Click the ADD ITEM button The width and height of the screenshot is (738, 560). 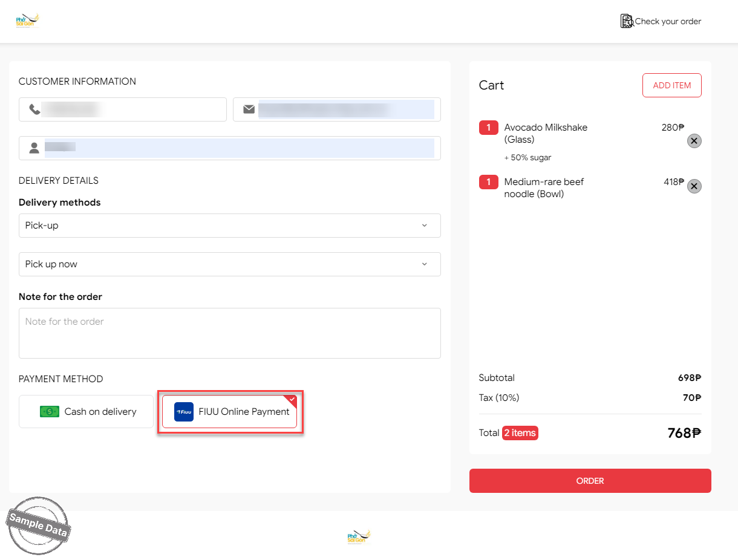(671, 85)
